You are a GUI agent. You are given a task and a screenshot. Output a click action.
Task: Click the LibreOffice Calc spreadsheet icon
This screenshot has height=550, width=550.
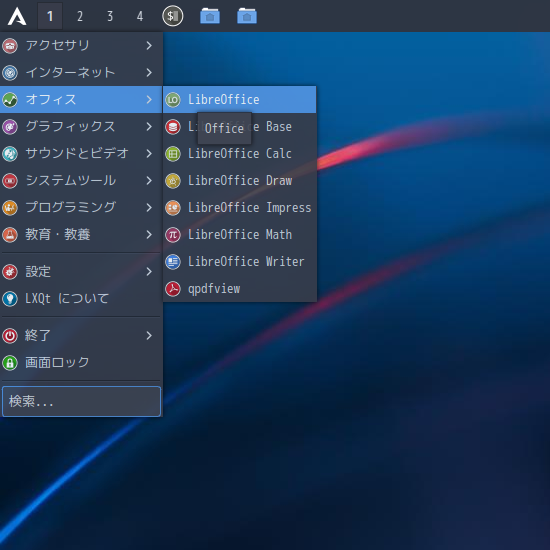(173, 154)
